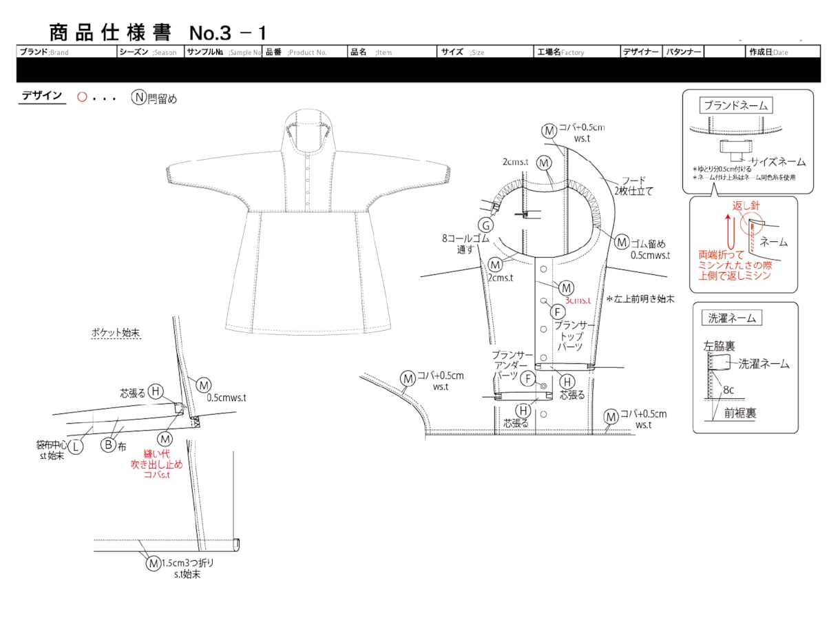Click the circled G marker
Screen dimensions: 840x636
[486, 225]
